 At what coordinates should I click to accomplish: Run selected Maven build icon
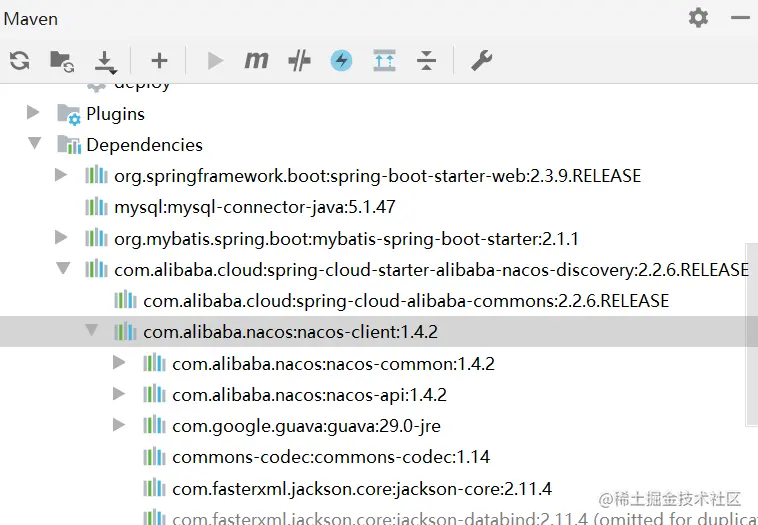pyautogui.click(x=215, y=61)
